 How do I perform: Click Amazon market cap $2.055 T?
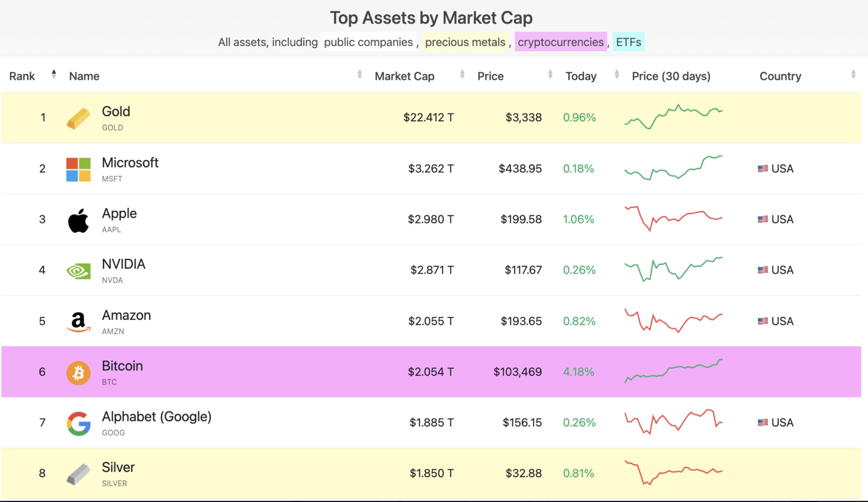tap(431, 321)
